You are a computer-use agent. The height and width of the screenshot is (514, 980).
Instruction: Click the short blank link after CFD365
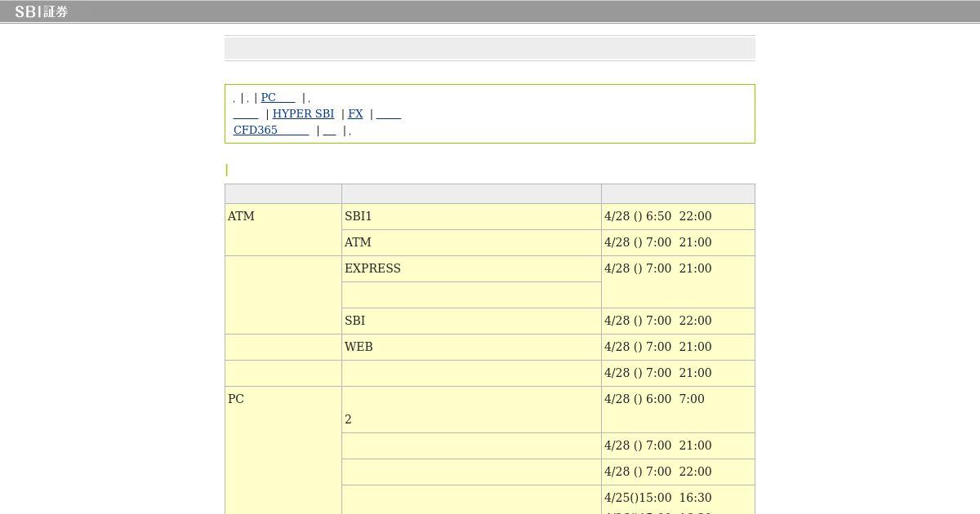[330, 130]
